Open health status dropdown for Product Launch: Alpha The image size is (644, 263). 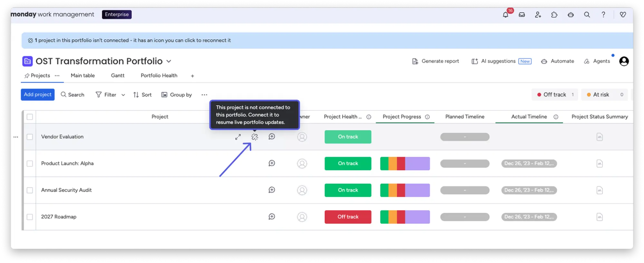pyautogui.click(x=348, y=164)
